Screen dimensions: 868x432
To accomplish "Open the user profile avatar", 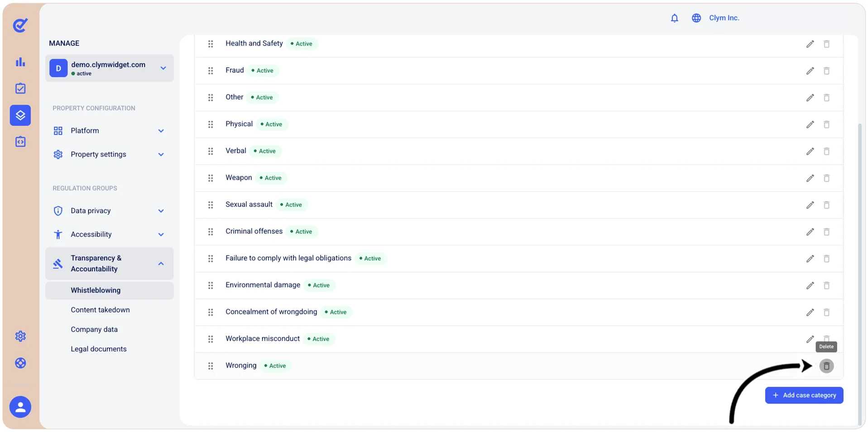I will click(20, 407).
